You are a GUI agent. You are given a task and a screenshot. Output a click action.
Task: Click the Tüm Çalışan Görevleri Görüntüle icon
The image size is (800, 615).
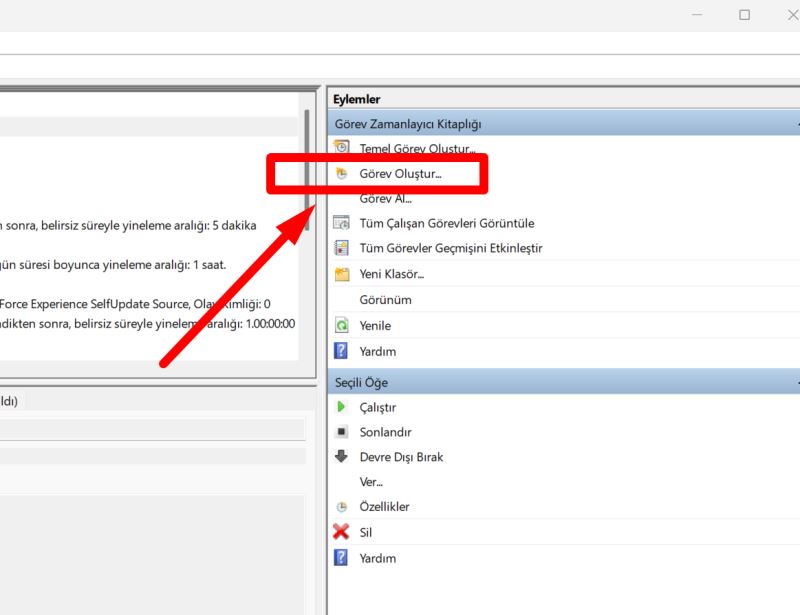(341, 223)
